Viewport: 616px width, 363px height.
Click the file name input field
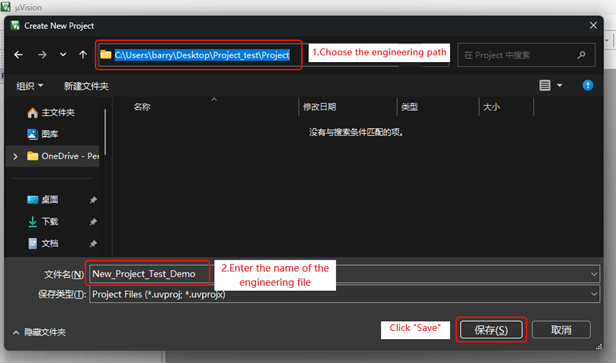coord(345,274)
